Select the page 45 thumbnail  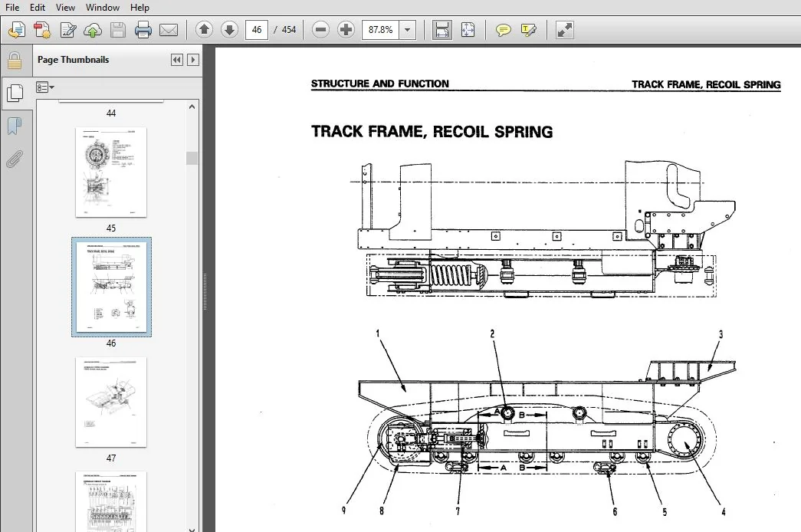click(111, 172)
